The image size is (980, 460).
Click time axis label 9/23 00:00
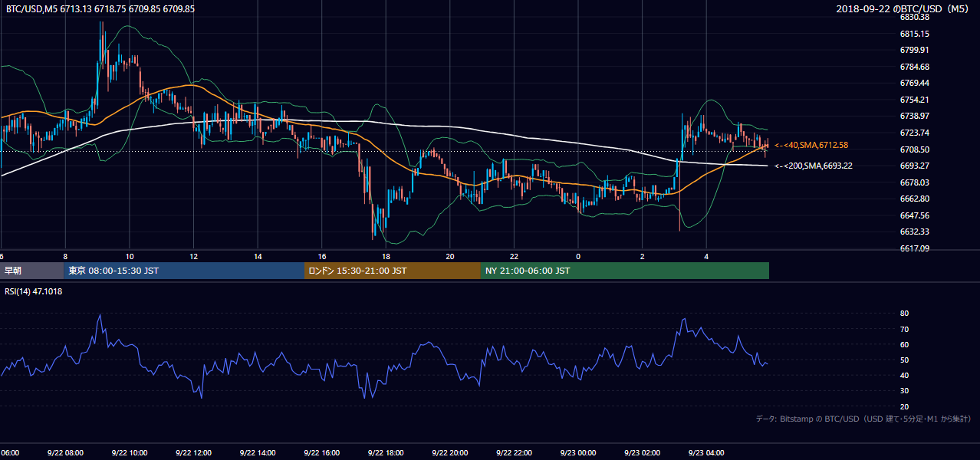click(577, 453)
